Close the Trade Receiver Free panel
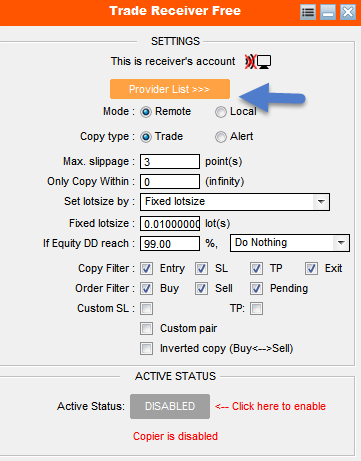Screen dimensions: 361x461 click(348, 13)
